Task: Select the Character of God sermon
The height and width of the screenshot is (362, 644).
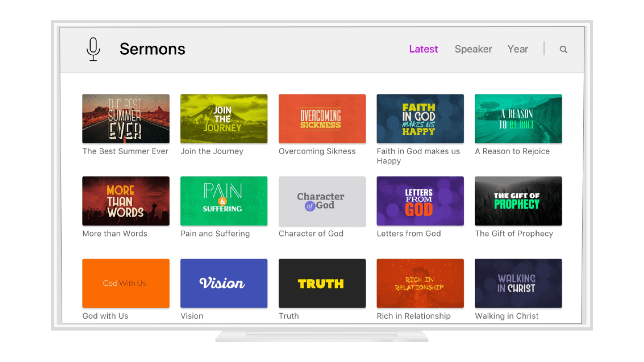Action: [x=322, y=201]
